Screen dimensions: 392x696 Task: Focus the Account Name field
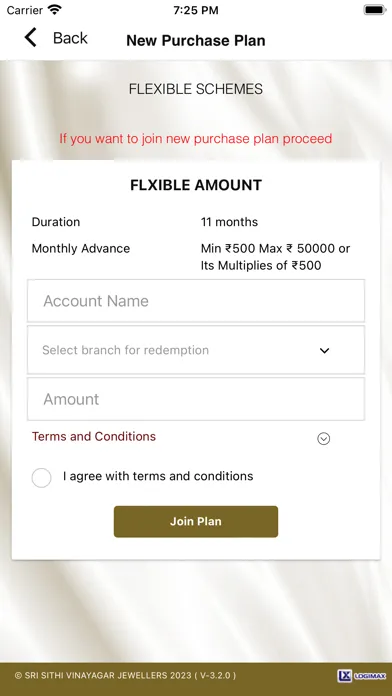pyautogui.click(x=196, y=301)
